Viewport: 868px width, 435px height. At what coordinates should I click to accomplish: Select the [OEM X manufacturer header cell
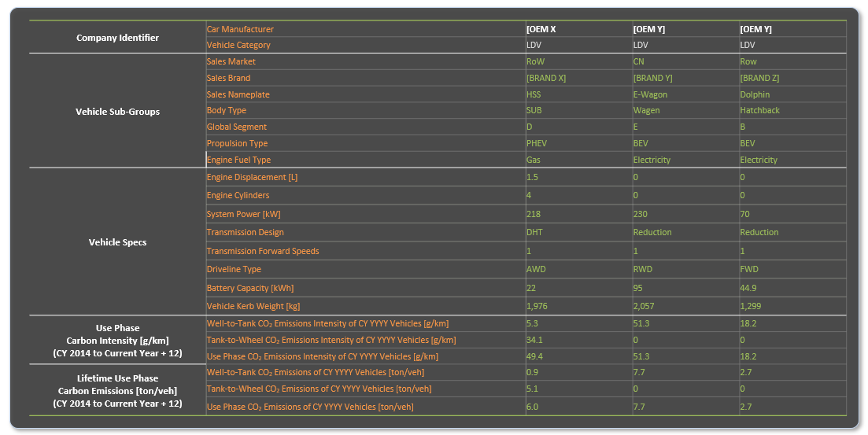541,29
